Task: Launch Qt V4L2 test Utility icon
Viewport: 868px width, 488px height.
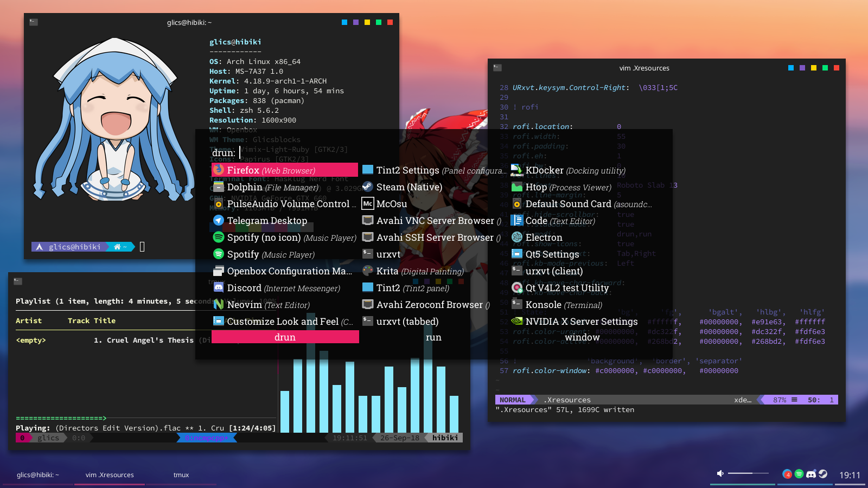Action: pyautogui.click(x=517, y=288)
